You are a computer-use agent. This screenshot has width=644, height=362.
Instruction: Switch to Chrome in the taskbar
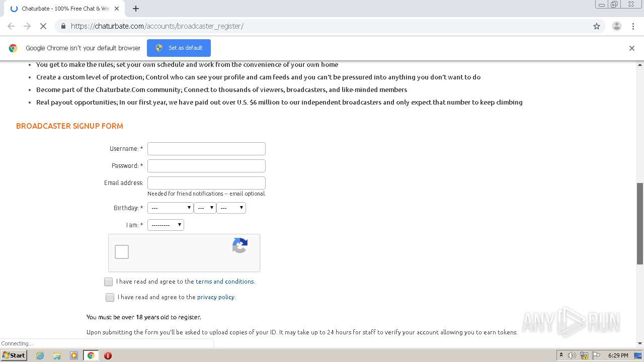tap(91, 355)
